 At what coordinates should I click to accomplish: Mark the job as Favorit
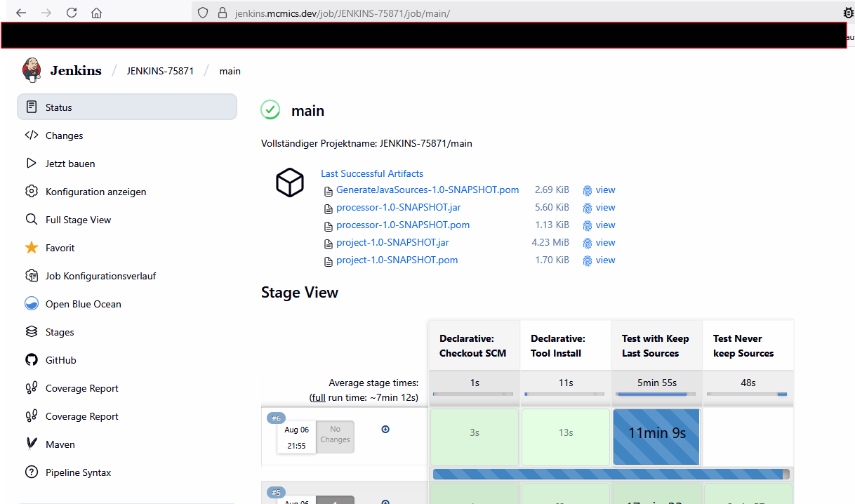point(60,248)
